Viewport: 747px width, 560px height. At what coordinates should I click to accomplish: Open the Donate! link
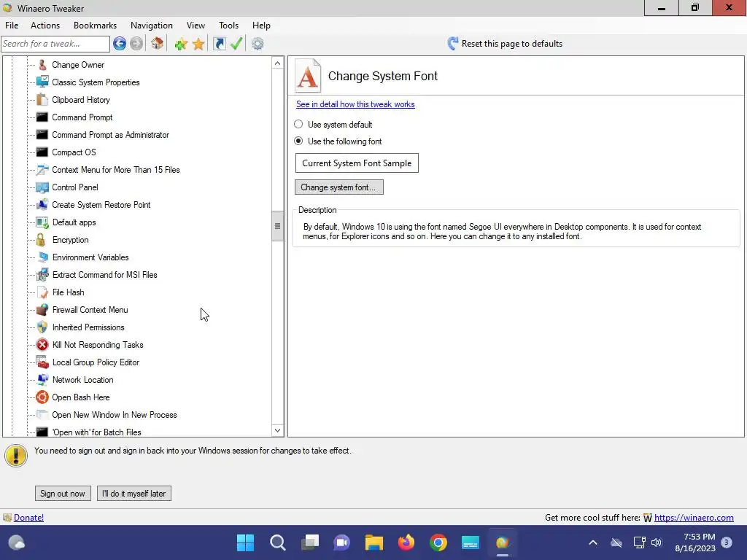pyautogui.click(x=28, y=518)
